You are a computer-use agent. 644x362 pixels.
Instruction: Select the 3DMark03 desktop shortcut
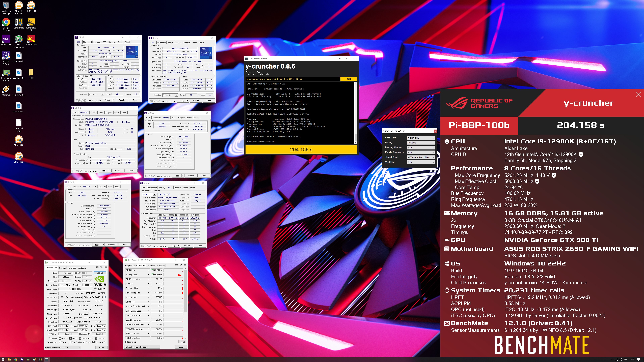[x=31, y=7]
